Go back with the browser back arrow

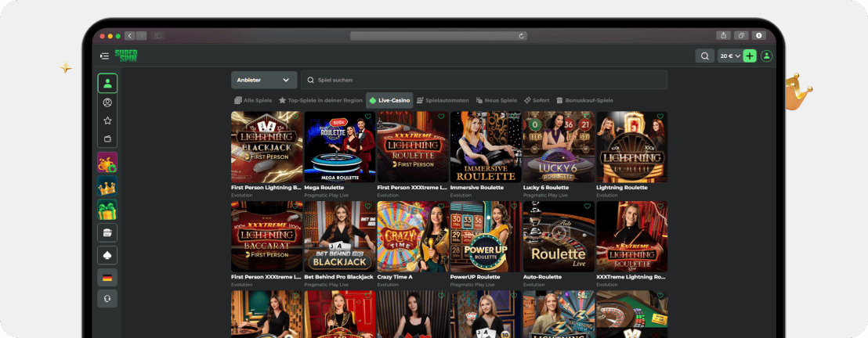coord(130,35)
